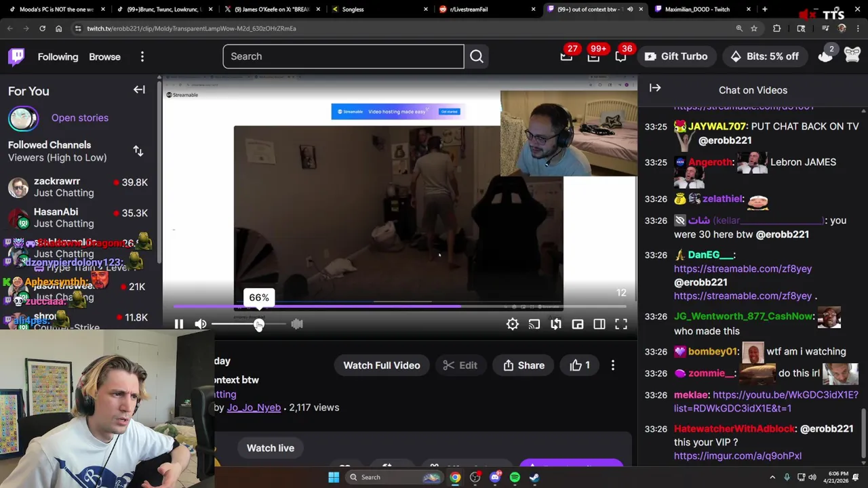Open HasanAbi channel in sidebar
Screen dimensions: 868x488
click(80, 218)
